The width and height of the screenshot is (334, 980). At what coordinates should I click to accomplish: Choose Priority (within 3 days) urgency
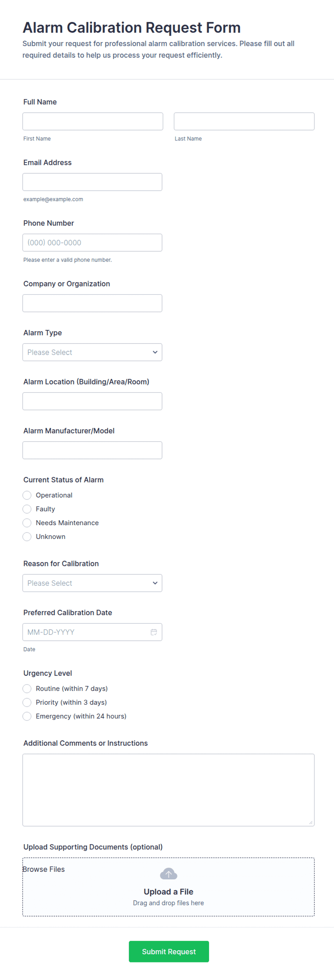(x=27, y=702)
